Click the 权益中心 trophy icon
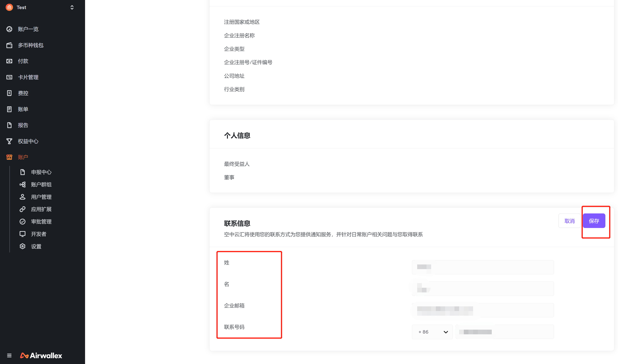 click(x=9, y=141)
